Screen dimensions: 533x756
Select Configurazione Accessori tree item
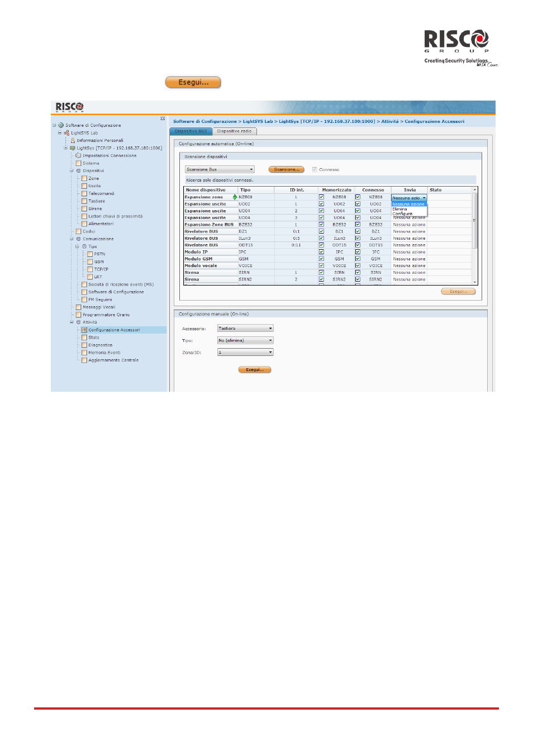pos(114,330)
